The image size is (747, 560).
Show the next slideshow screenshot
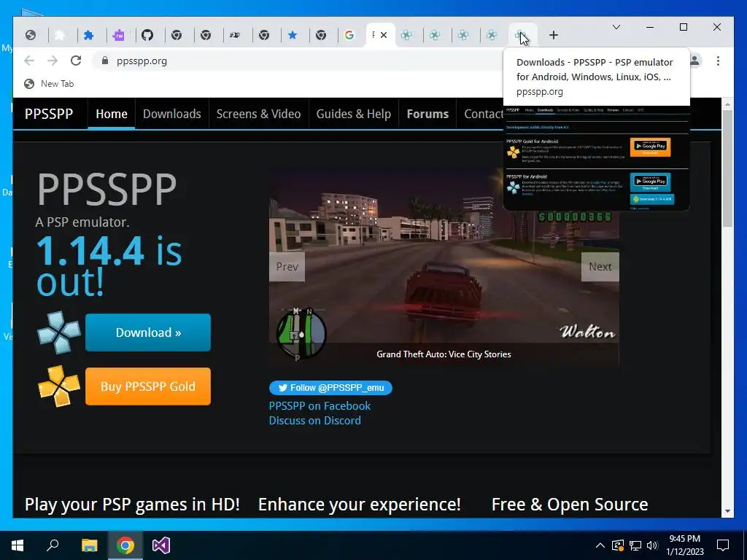pyautogui.click(x=600, y=267)
